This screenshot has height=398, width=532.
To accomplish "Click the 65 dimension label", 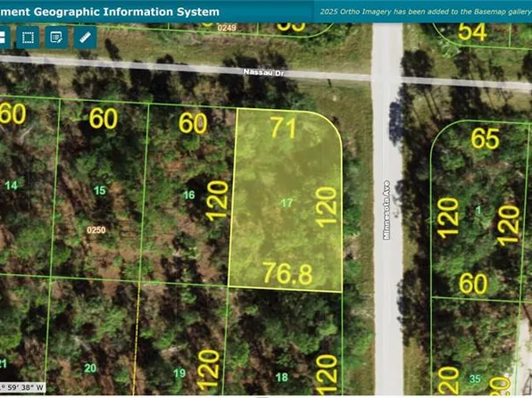I will tap(486, 139).
